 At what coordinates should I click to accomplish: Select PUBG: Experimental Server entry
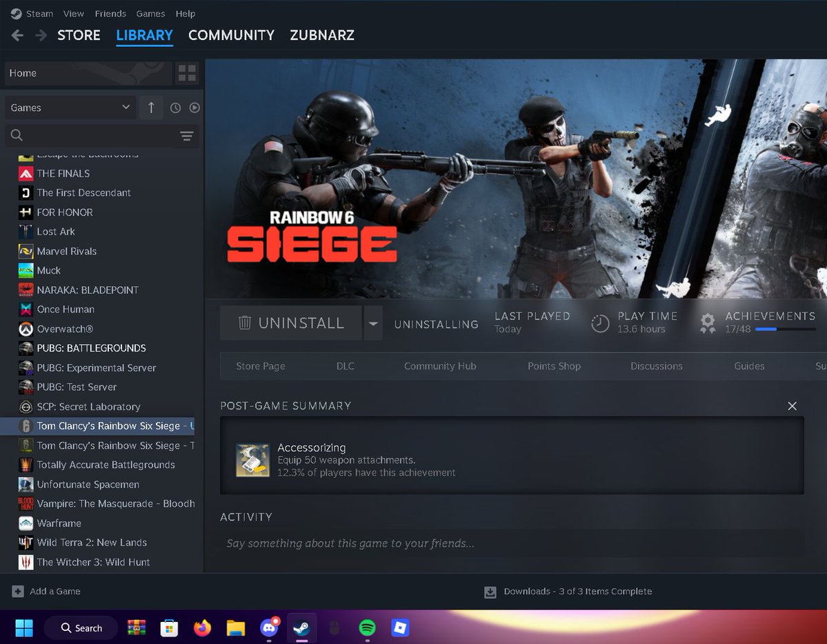point(96,368)
